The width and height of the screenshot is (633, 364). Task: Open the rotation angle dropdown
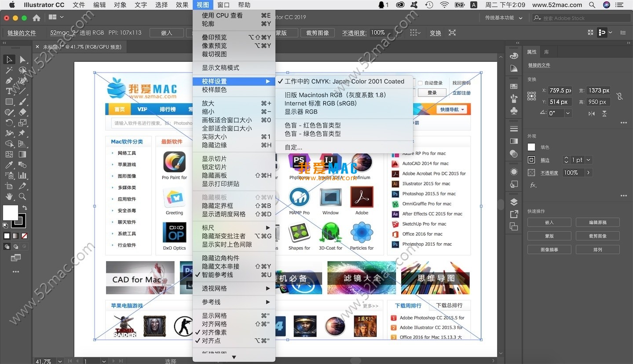click(x=568, y=113)
